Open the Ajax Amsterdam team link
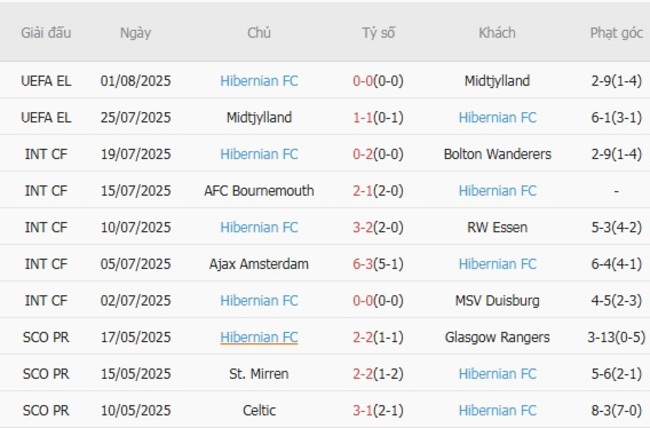Viewport: 650px width, 428px height. 259,264
